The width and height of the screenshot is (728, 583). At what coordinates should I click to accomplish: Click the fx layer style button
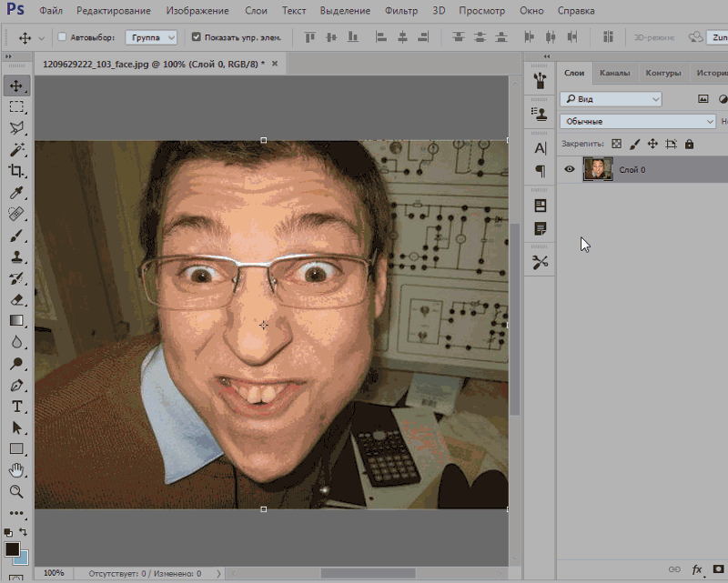point(697,569)
